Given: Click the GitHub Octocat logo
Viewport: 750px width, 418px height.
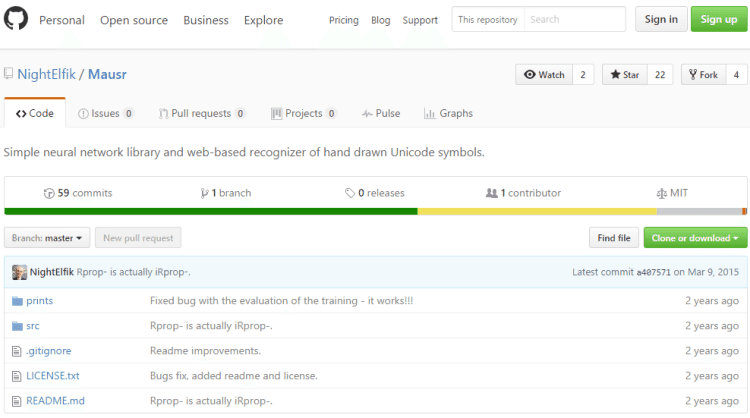Looking at the screenshot, I should (x=16, y=19).
